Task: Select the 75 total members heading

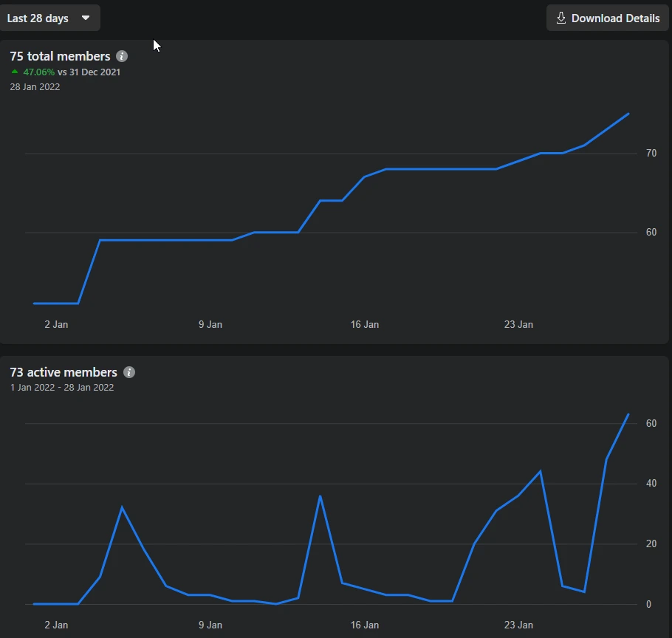Action: [60, 56]
